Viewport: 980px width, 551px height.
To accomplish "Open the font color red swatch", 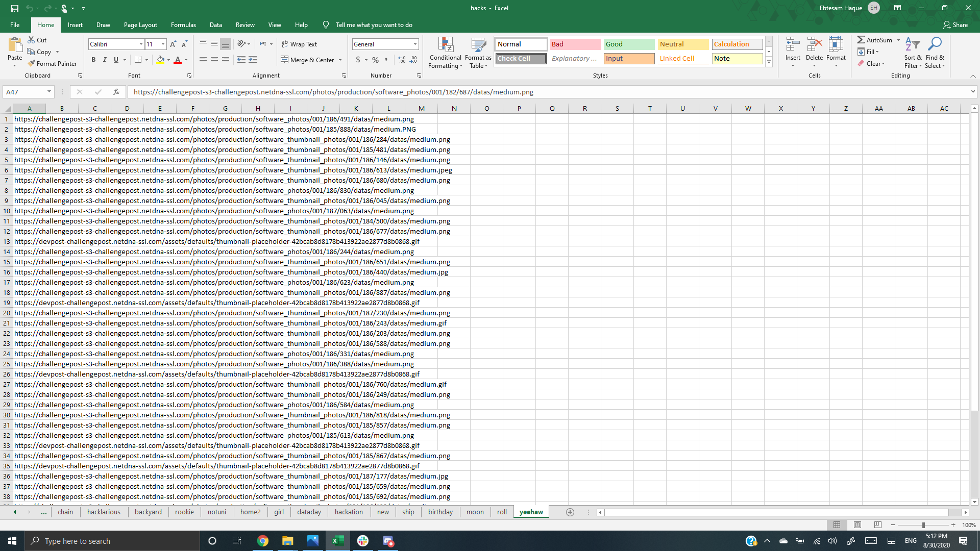I will click(x=178, y=60).
